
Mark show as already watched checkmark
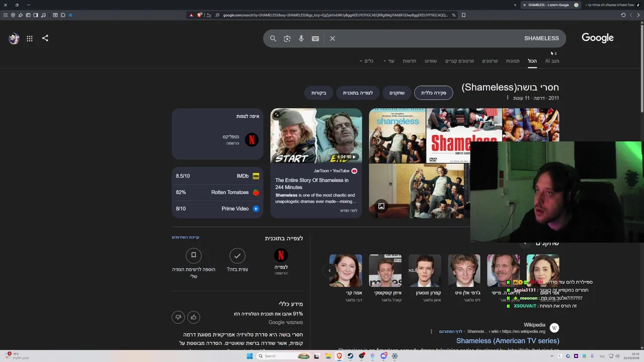237,255
